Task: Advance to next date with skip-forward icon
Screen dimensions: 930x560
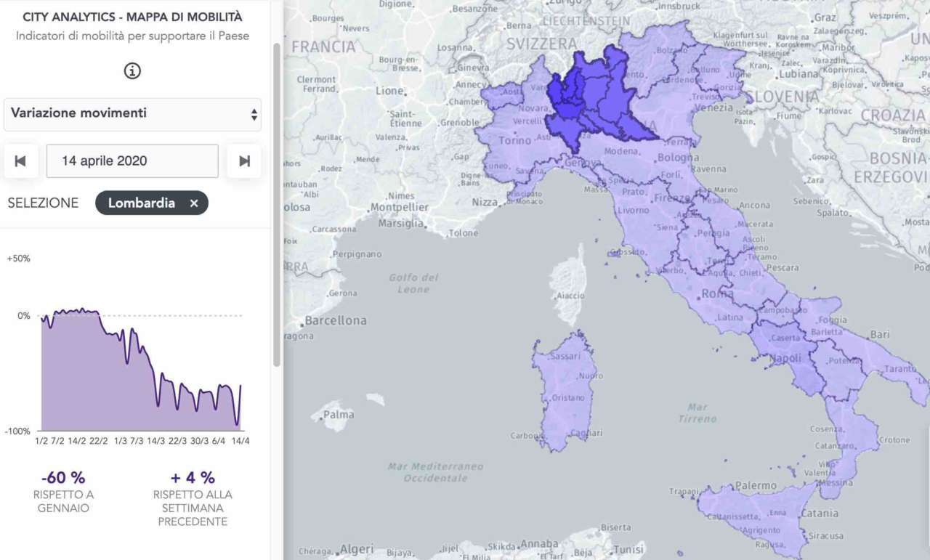Action: 244,161
